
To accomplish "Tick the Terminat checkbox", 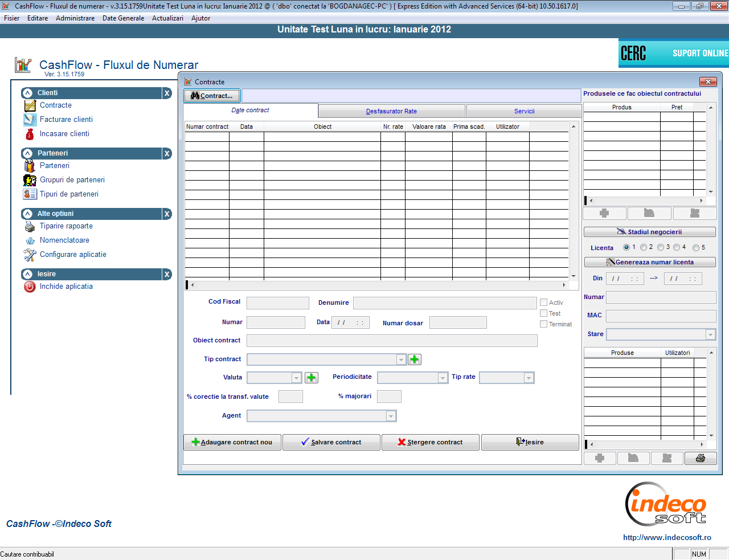I will tap(543, 324).
